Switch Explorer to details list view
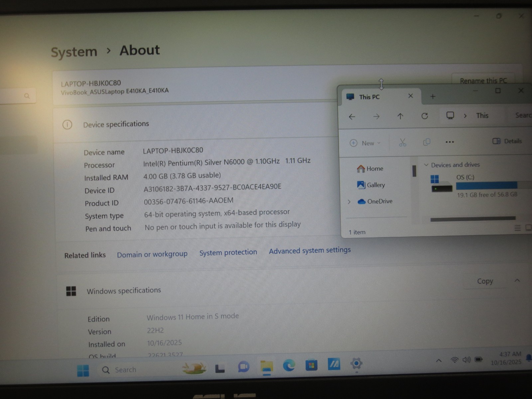The image size is (532, 399). (517, 228)
